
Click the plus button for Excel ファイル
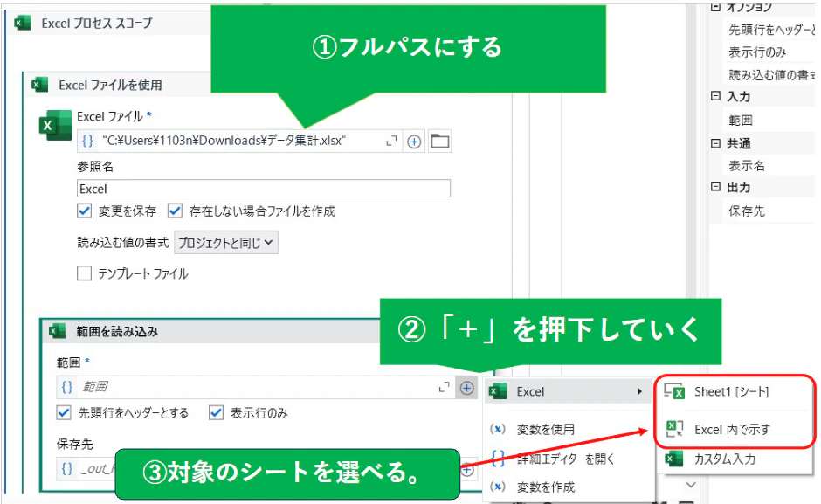(x=414, y=142)
